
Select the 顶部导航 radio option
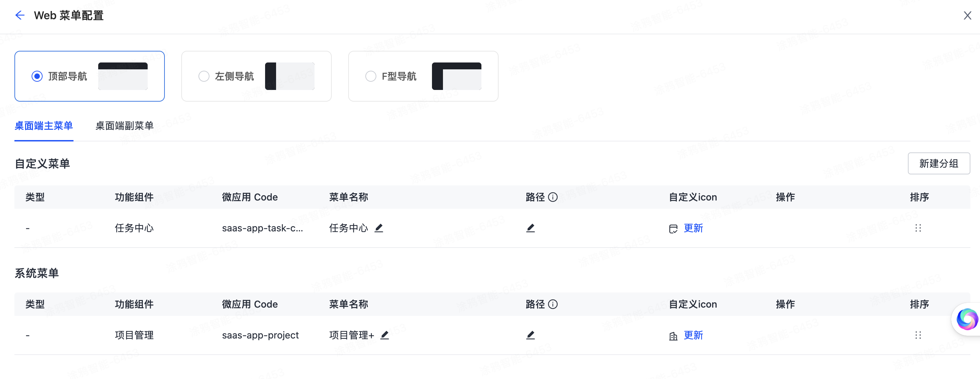tap(37, 77)
